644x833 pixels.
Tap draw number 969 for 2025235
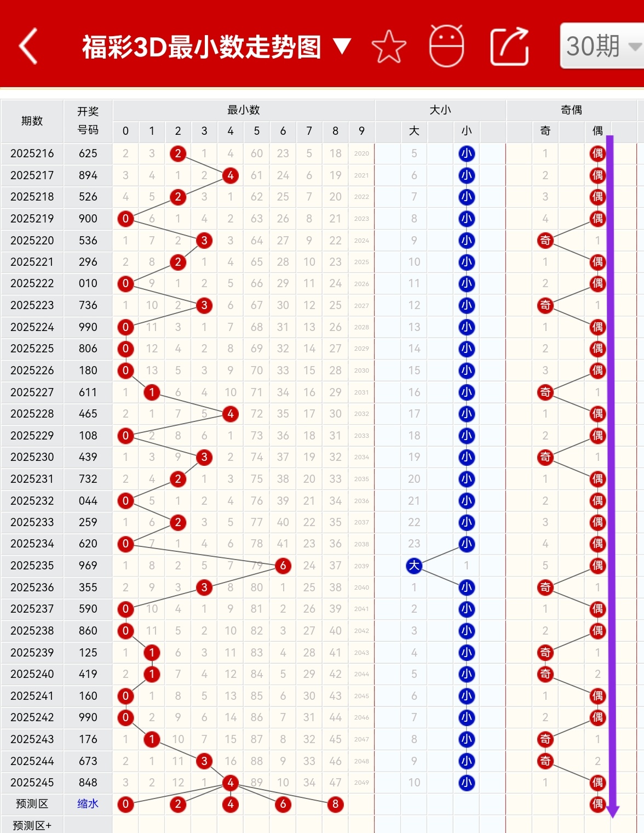coord(88,566)
